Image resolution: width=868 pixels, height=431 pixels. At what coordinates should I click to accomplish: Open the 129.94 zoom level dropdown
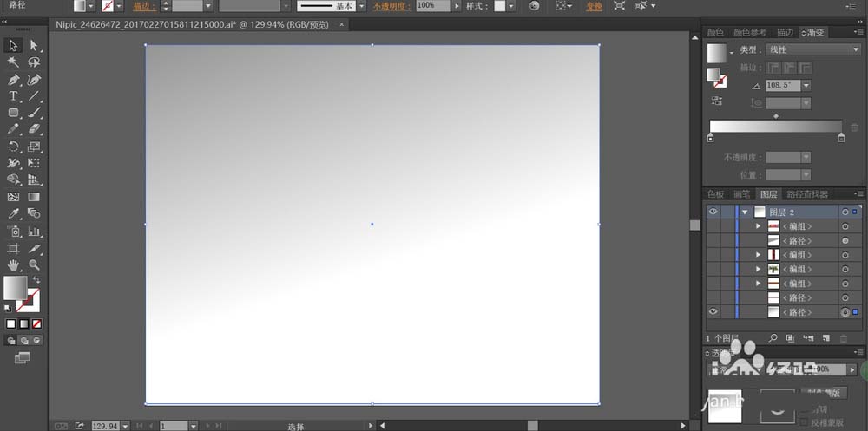click(x=125, y=426)
